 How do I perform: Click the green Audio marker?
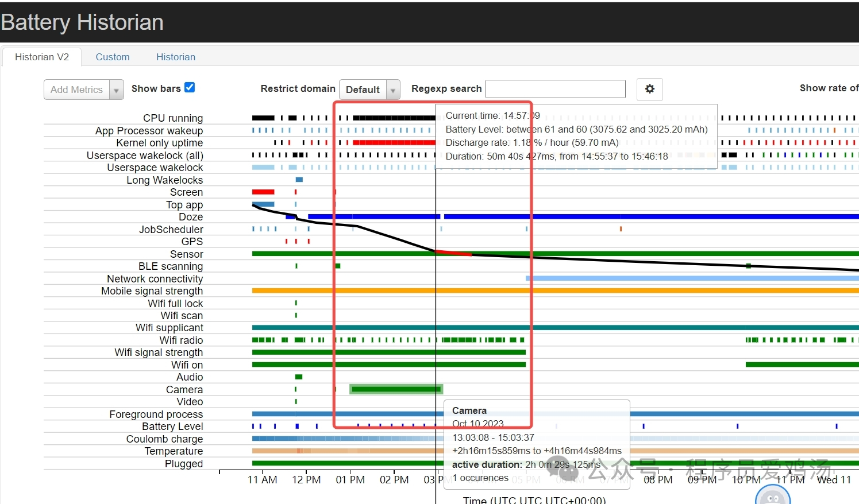point(299,377)
